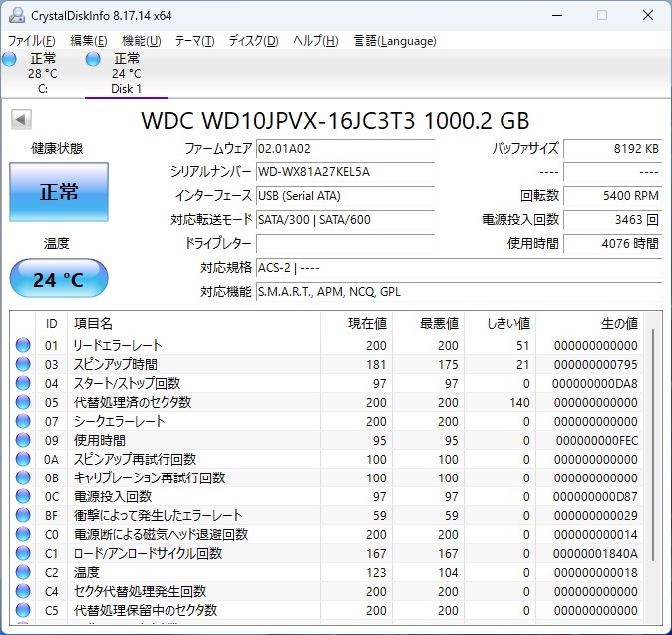
Task: Click the Disk 1 status orb
Action: click(94, 60)
